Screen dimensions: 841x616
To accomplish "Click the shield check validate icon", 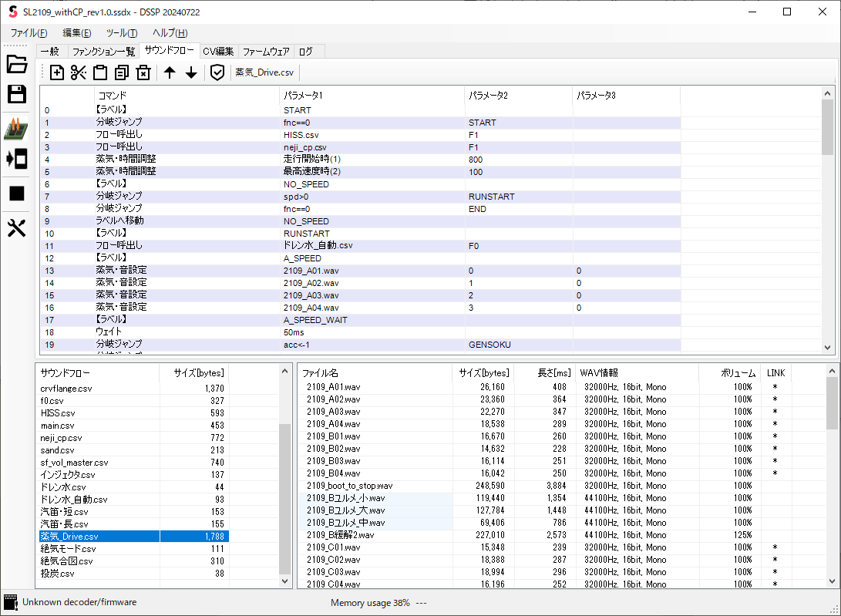I will (217, 72).
